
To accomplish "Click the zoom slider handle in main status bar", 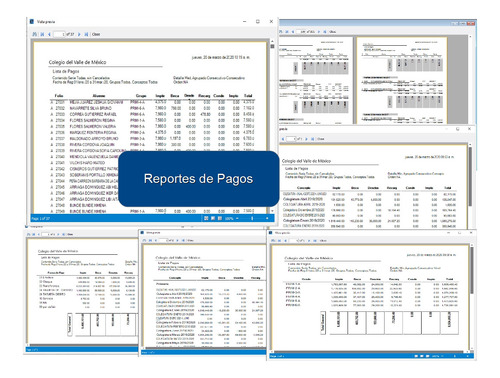I will coord(252,218).
